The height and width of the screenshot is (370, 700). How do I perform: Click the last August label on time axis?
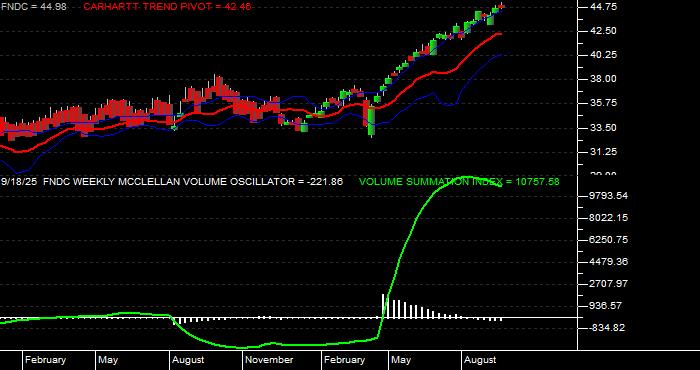480,360
